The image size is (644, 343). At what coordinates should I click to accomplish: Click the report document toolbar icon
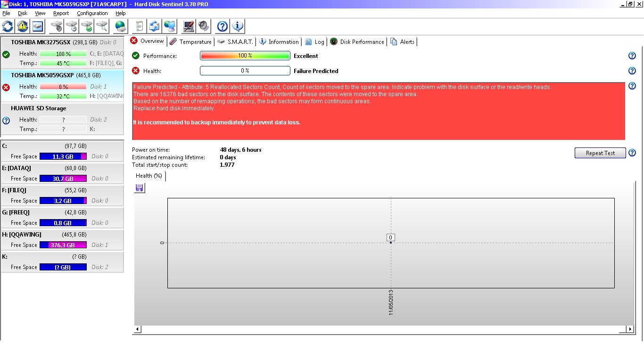point(140,26)
